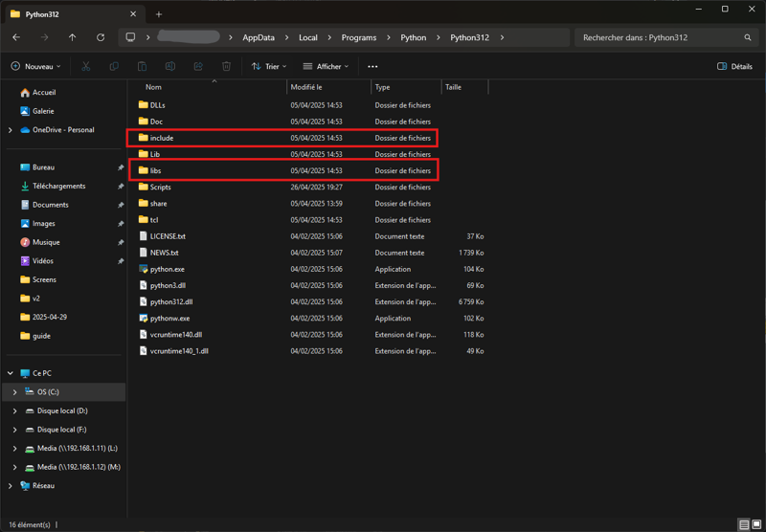766x532 pixels.
Task: Click the Delete trash icon
Action: (x=226, y=66)
